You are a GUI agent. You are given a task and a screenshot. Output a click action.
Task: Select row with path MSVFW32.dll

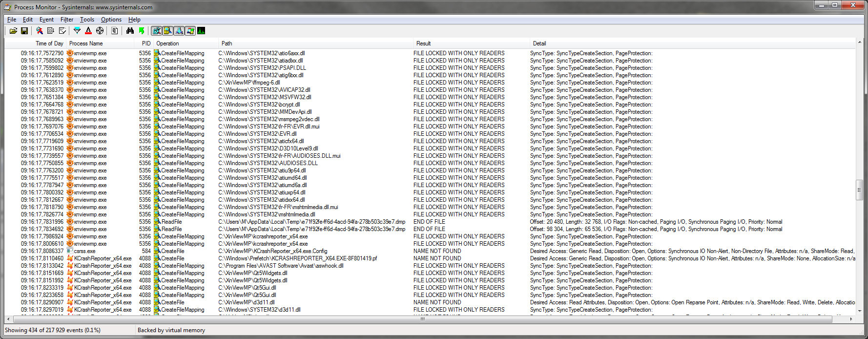tap(430, 97)
